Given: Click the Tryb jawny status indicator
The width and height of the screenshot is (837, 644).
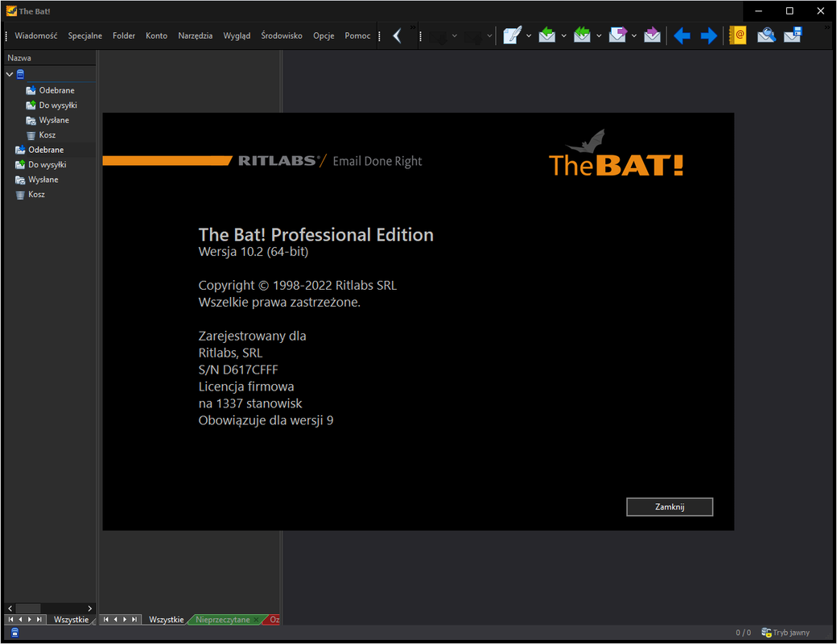Looking at the screenshot, I should click(x=785, y=633).
